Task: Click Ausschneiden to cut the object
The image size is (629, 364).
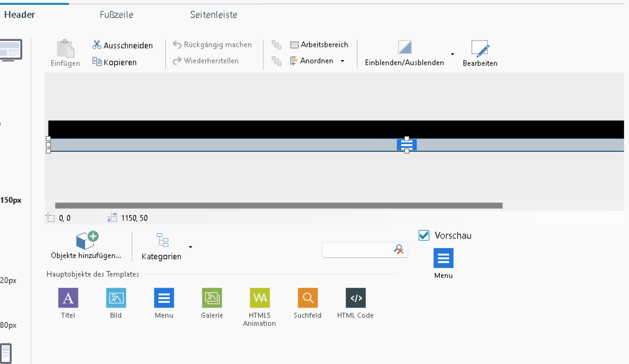Action: tap(122, 45)
